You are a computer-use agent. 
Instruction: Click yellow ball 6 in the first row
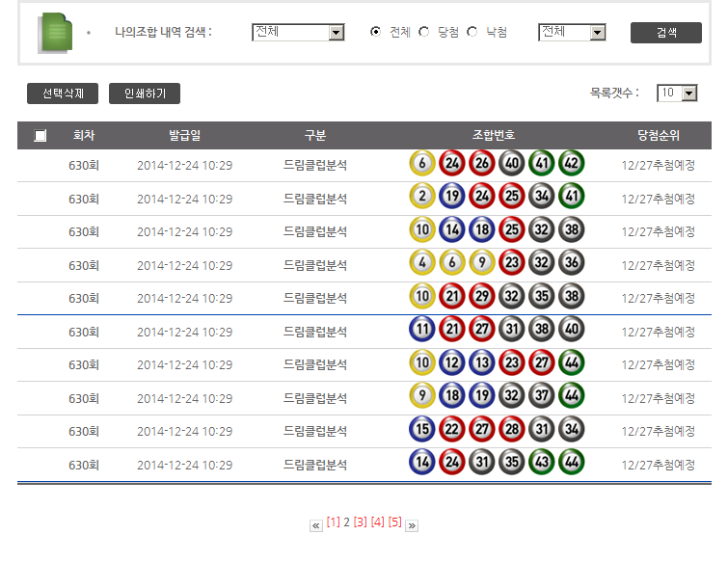(x=422, y=164)
